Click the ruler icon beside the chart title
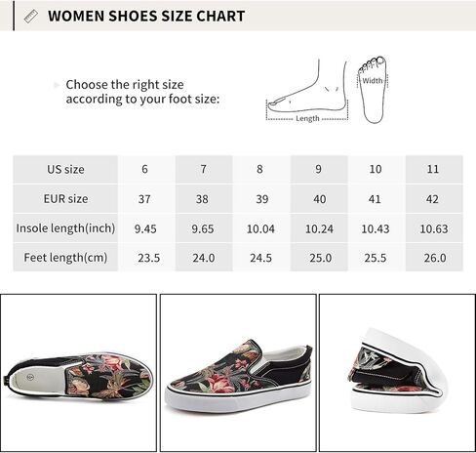476x453 pixels. 31,17
